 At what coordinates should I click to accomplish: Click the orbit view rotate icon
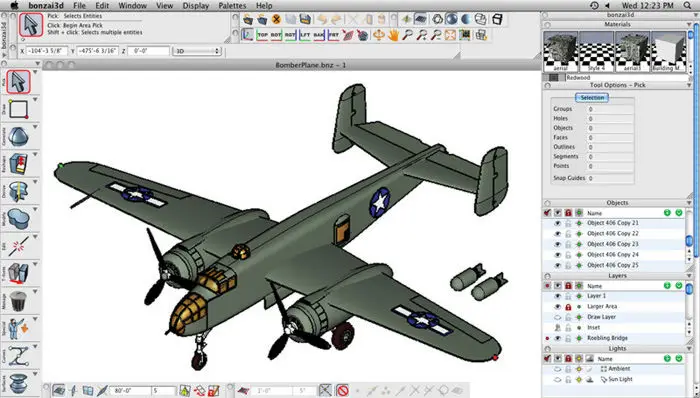[x=379, y=35]
